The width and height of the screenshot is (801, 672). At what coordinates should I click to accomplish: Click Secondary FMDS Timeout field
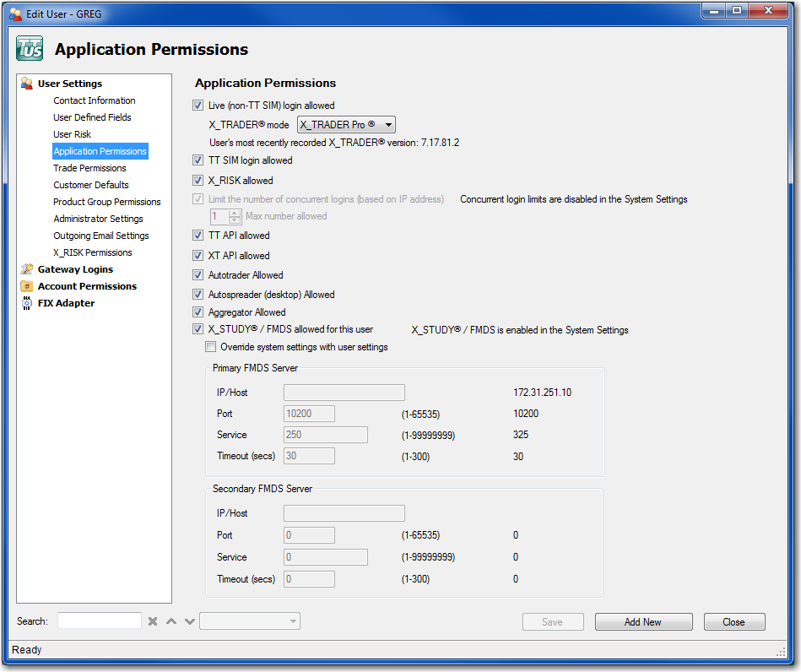[310, 579]
